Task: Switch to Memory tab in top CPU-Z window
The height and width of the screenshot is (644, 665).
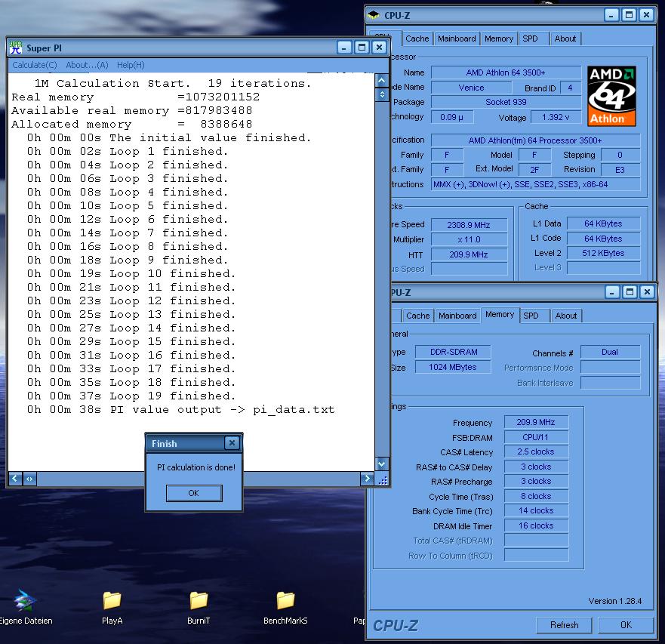Action: pyautogui.click(x=499, y=39)
